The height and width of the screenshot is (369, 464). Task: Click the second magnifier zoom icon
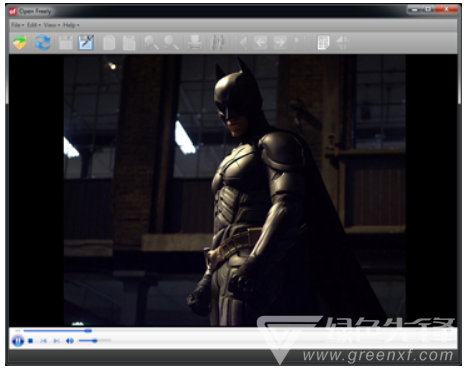171,43
